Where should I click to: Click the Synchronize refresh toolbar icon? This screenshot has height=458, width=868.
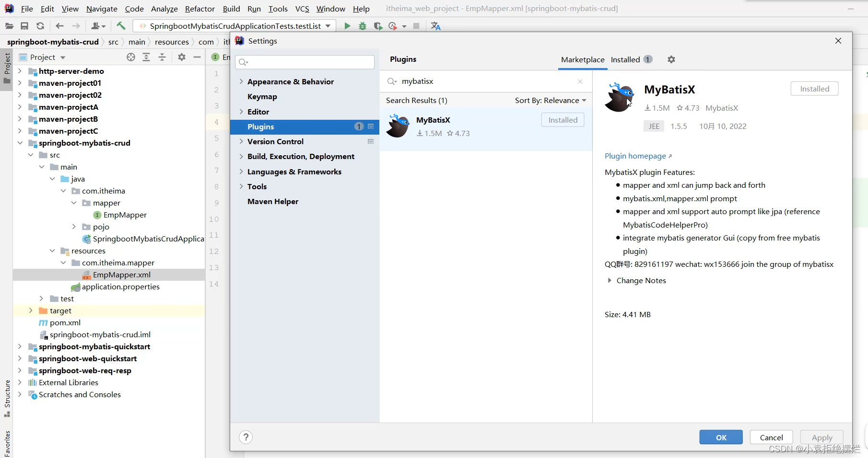(x=40, y=26)
